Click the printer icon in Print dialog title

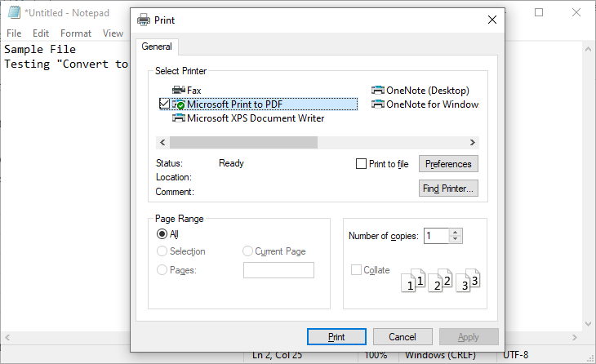(144, 20)
